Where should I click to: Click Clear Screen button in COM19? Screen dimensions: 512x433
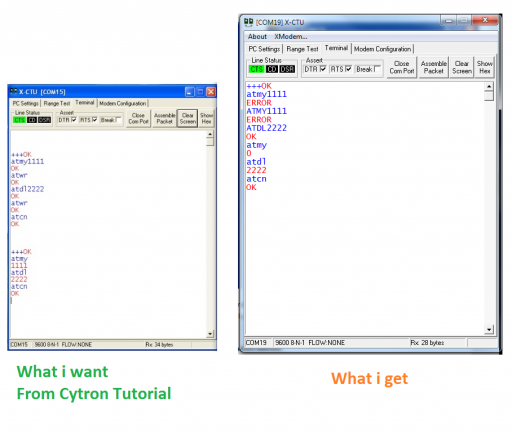tap(462, 67)
